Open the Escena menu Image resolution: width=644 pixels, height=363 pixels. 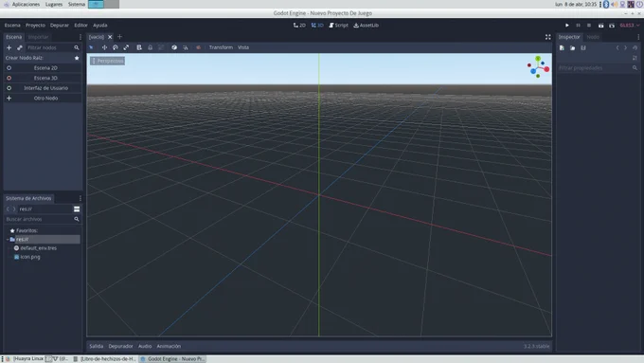(x=12, y=25)
